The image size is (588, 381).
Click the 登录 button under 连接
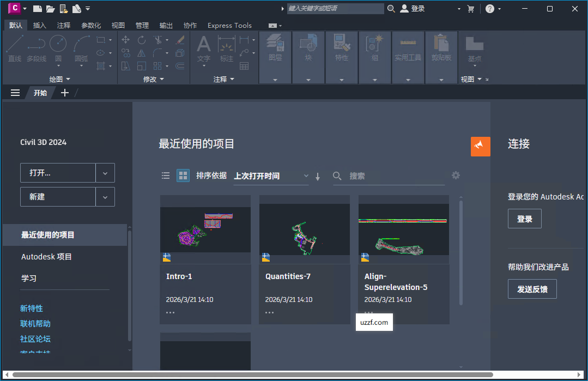click(524, 219)
